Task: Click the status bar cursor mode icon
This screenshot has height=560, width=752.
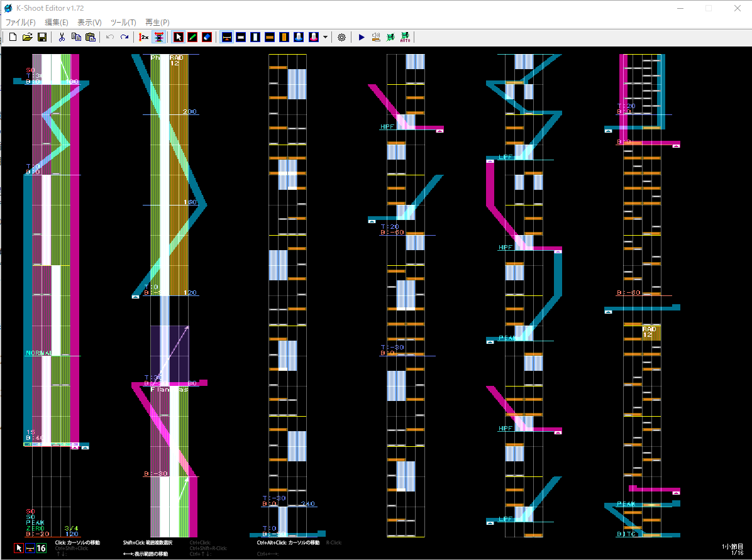Action: [x=19, y=547]
